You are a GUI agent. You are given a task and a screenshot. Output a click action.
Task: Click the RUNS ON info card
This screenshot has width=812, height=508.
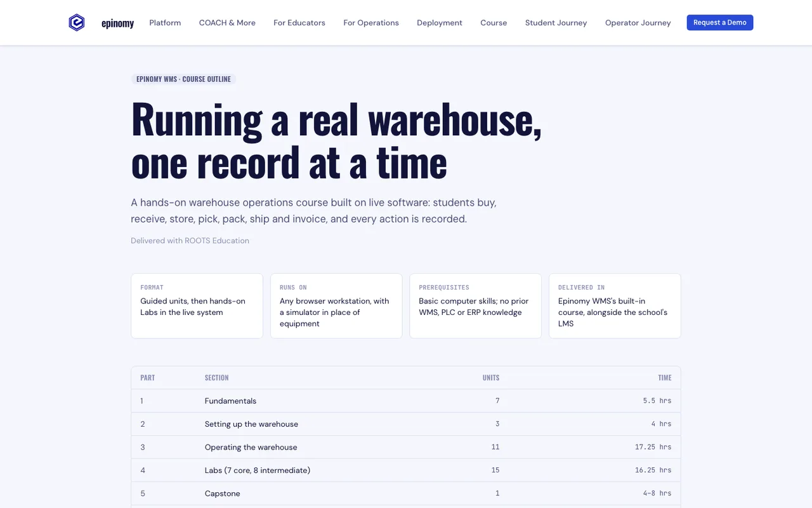tap(336, 306)
